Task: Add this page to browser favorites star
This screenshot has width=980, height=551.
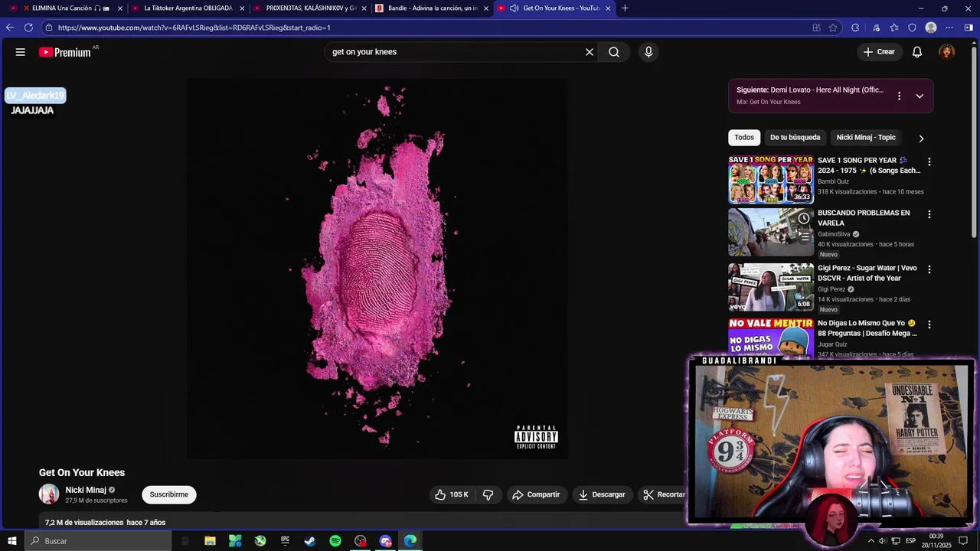Action: click(x=834, y=28)
